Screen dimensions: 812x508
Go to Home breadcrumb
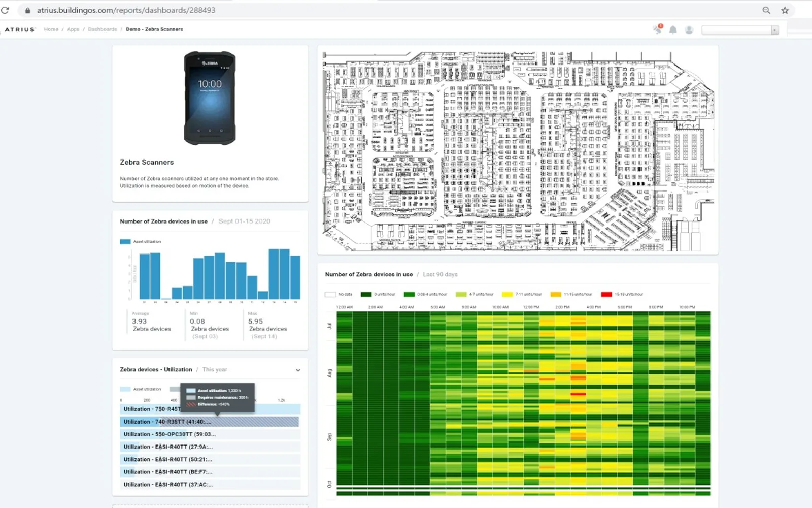point(51,29)
